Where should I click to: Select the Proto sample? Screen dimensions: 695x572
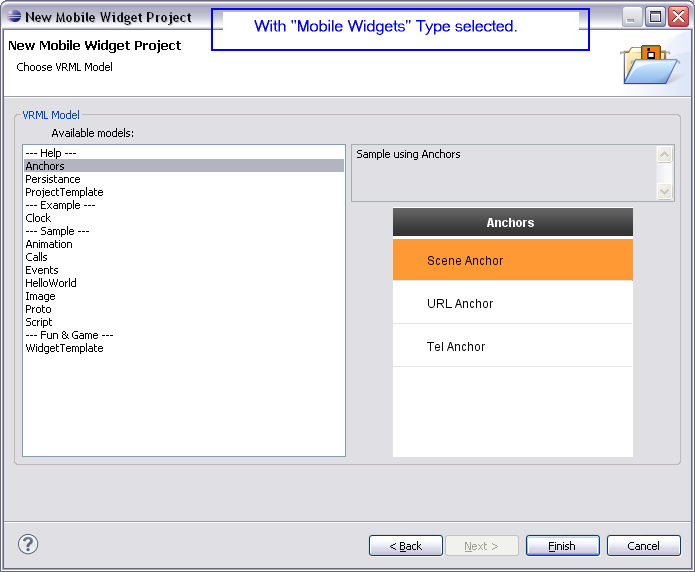(184, 309)
